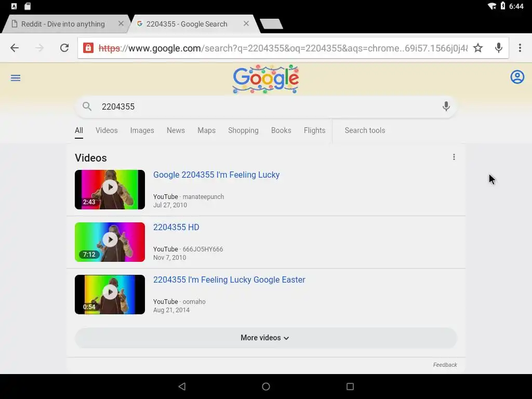The image size is (532, 399).
Task: Close the Reddit tab
Action: [x=121, y=23]
